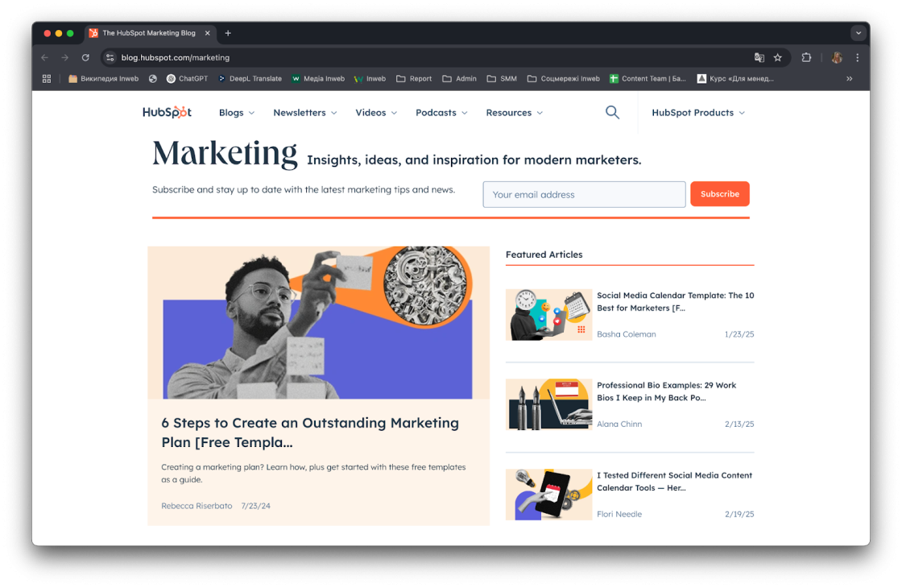
Task: Click the browser forward arrow
Action: click(x=65, y=57)
